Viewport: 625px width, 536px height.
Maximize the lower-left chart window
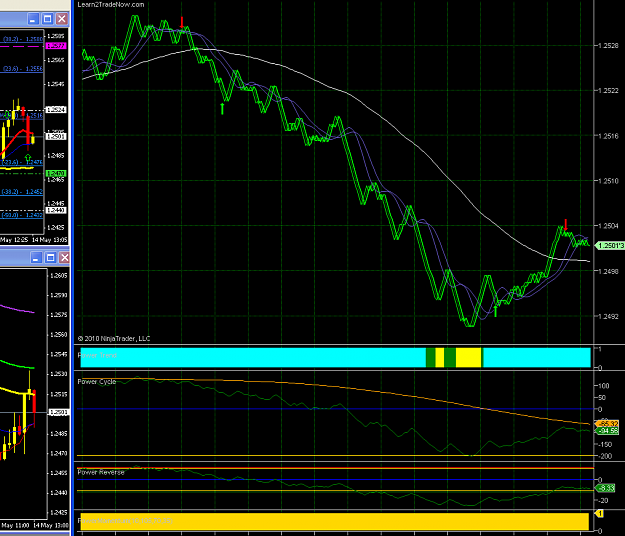(x=51, y=258)
